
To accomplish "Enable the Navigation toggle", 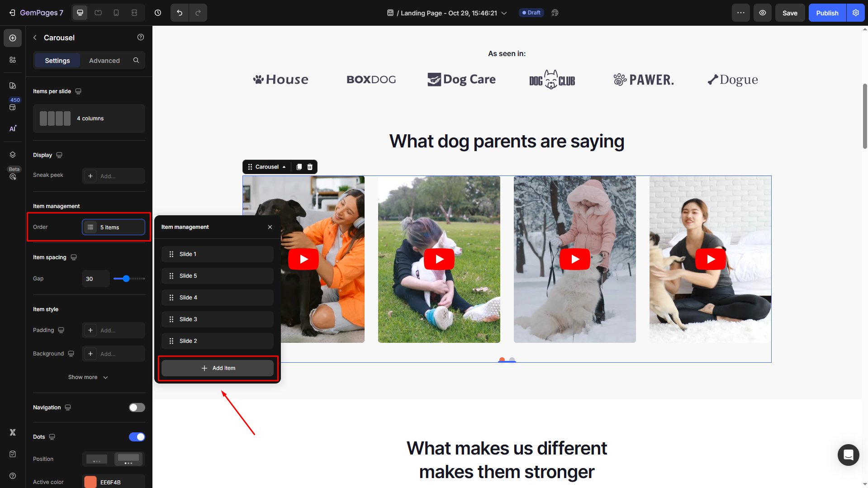I will pyautogui.click(x=137, y=407).
